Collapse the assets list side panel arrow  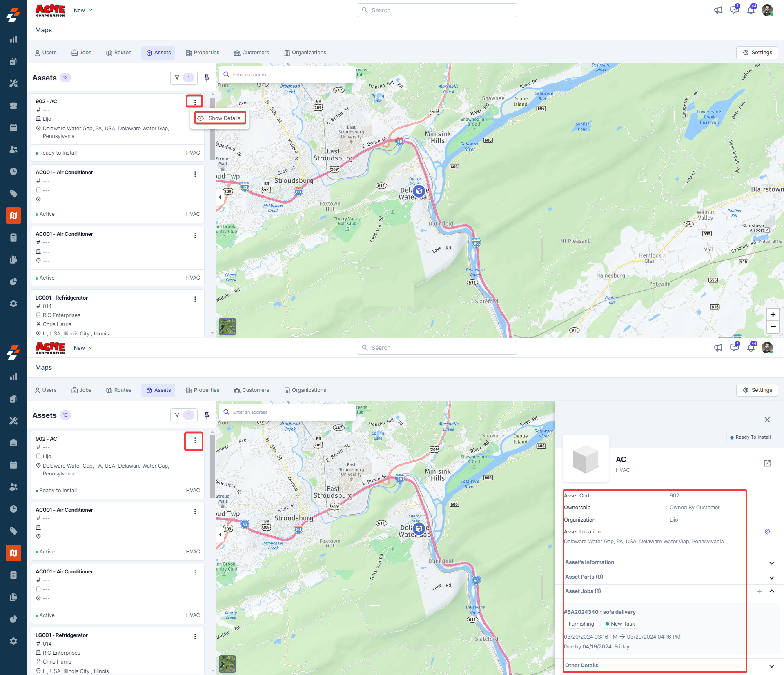tap(220, 197)
